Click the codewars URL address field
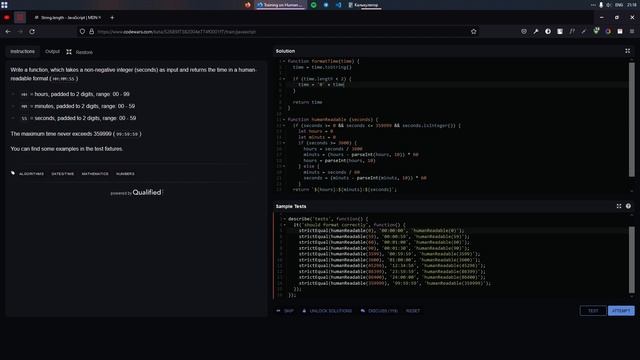 click(278, 31)
